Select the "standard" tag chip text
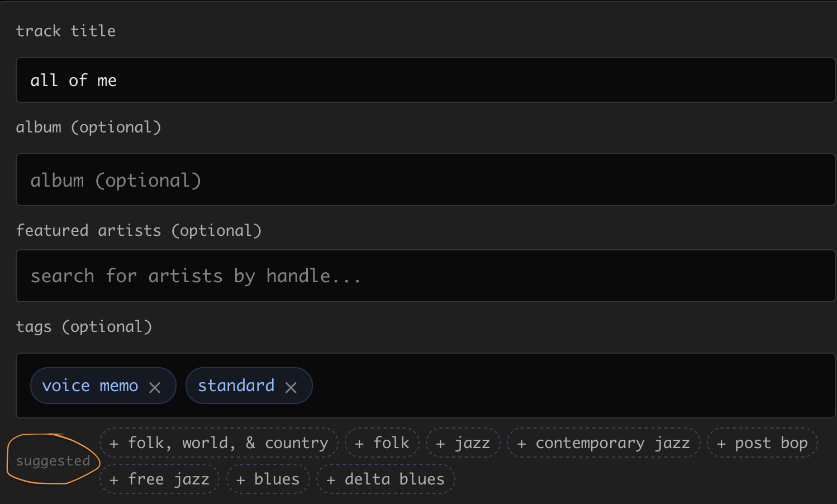Screen dimensions: 837x504 coord(236,386)
